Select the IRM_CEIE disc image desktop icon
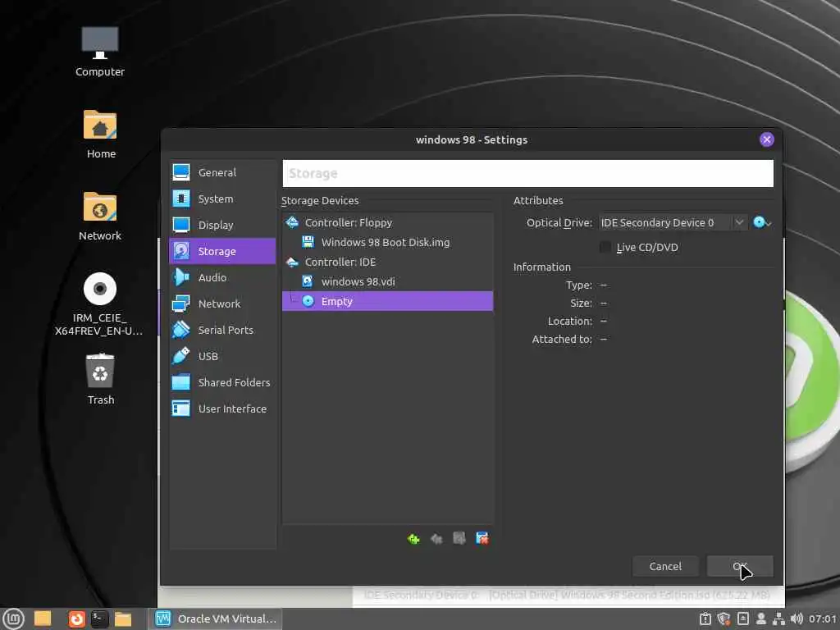This screenshot has width=840, height=630. (99, 304)
